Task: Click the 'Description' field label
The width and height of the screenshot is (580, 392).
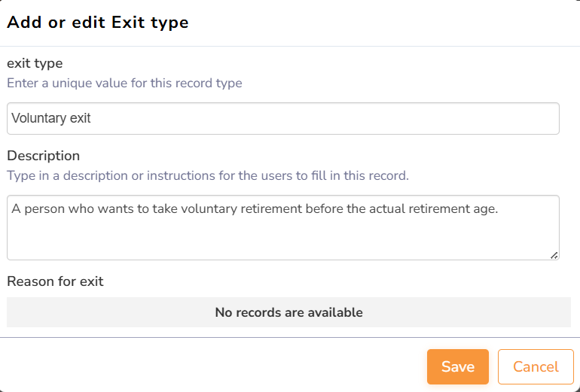Action: [43, 156]
